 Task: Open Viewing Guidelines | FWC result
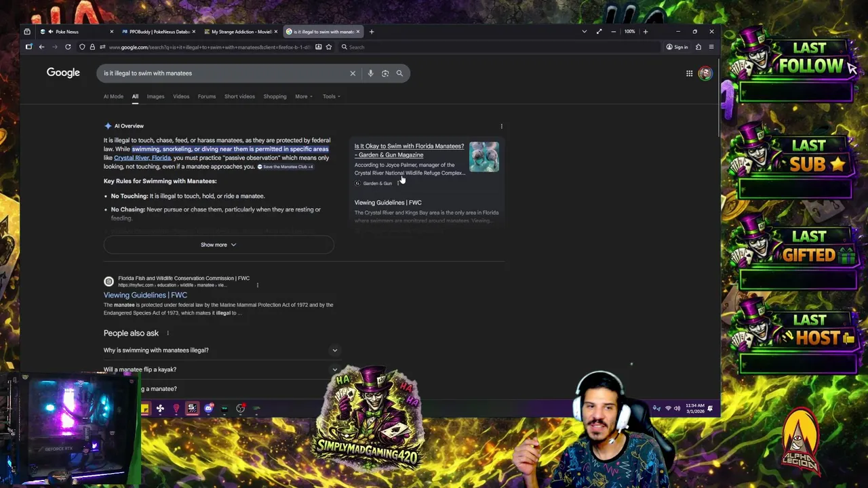145,295
